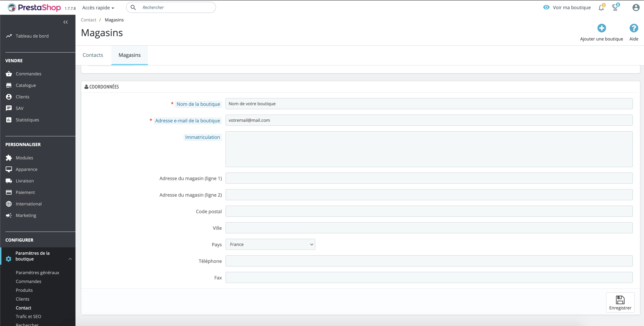Click the PrestaShop logo
Image resolution: width=644 pixels, height=326 pixels.
coord(34,8)
